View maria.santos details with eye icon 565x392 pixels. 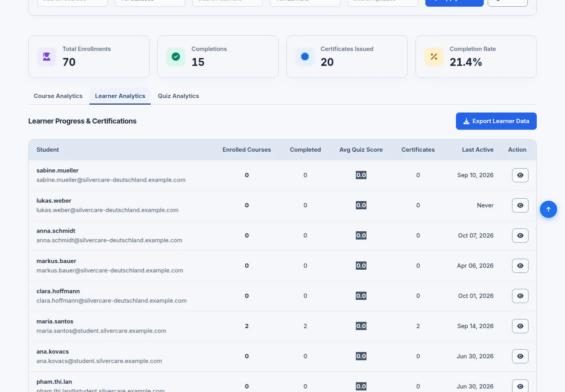coord(520,326)
